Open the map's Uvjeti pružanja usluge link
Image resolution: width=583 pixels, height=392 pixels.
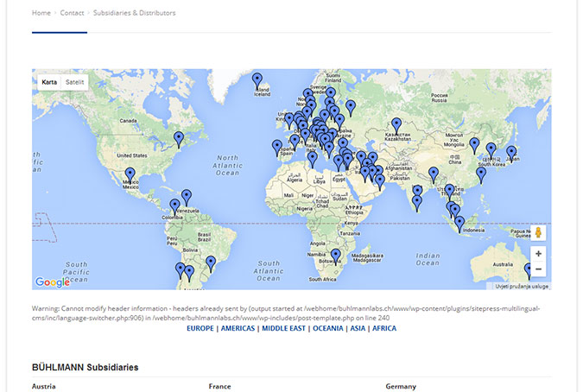(522, 287)
